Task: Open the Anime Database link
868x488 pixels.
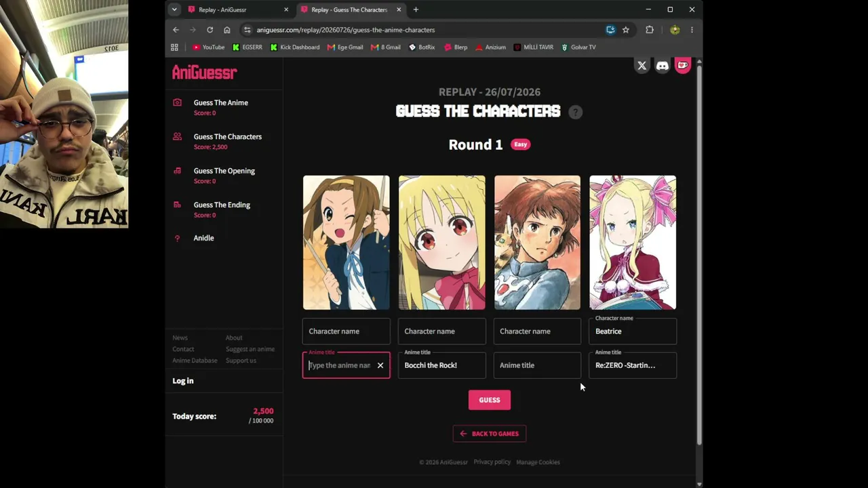Action: (x=195, y=361)
